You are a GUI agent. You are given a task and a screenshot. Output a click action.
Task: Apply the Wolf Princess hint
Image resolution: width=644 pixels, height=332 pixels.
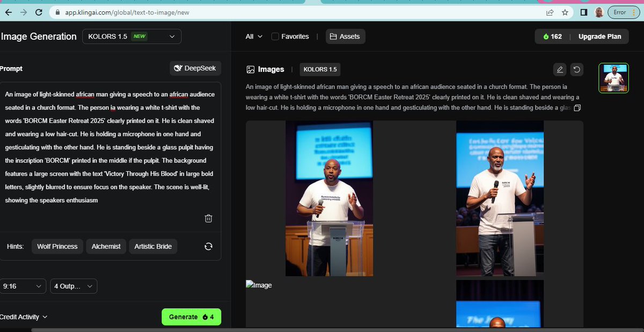[x=57, y=246]
